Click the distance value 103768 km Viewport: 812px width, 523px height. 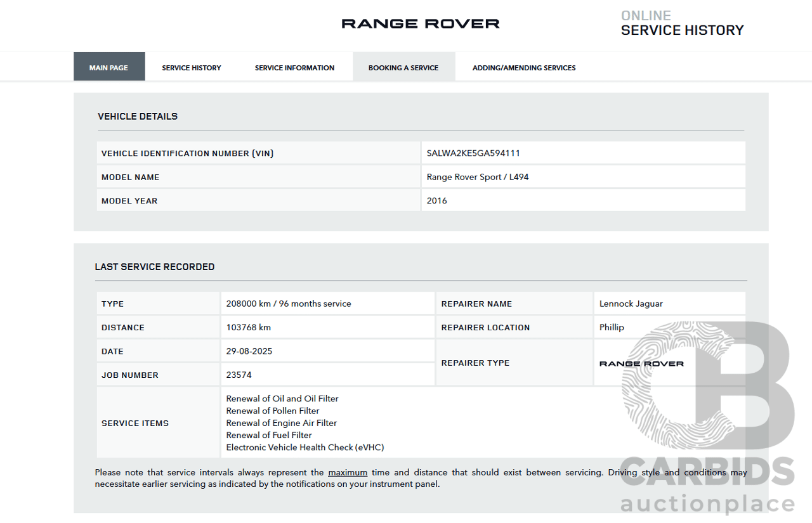(249, 328)
